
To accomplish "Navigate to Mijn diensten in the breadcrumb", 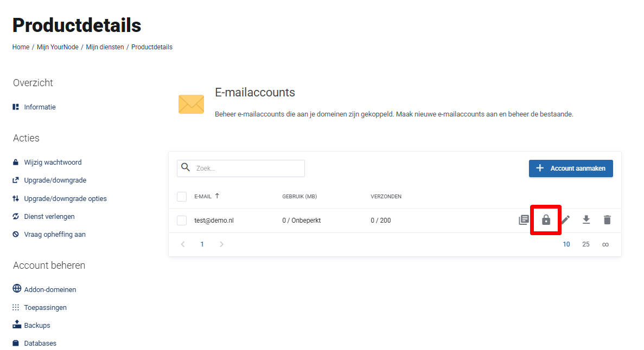I will [x=105, y=47].
